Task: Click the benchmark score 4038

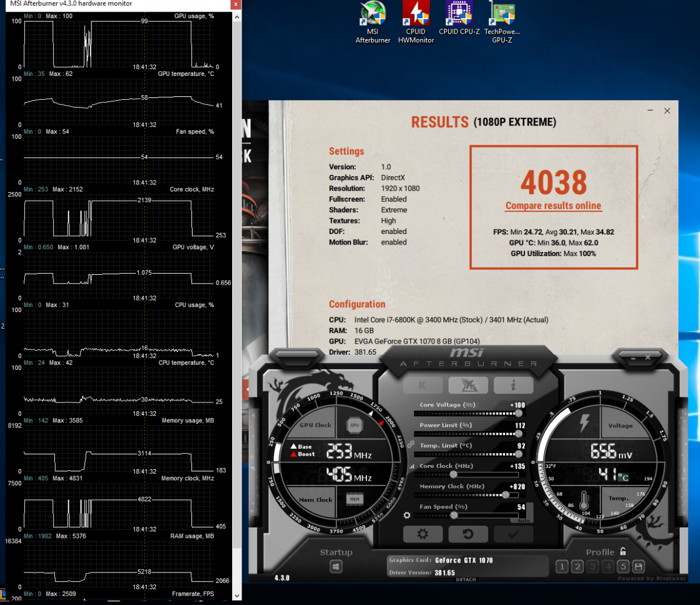Action: point(554,183)
